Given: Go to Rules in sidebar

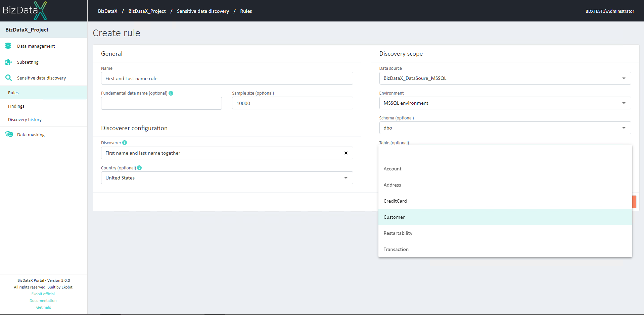Looking at the screenshot, I should pyautogui.click(x=44, y=93).
